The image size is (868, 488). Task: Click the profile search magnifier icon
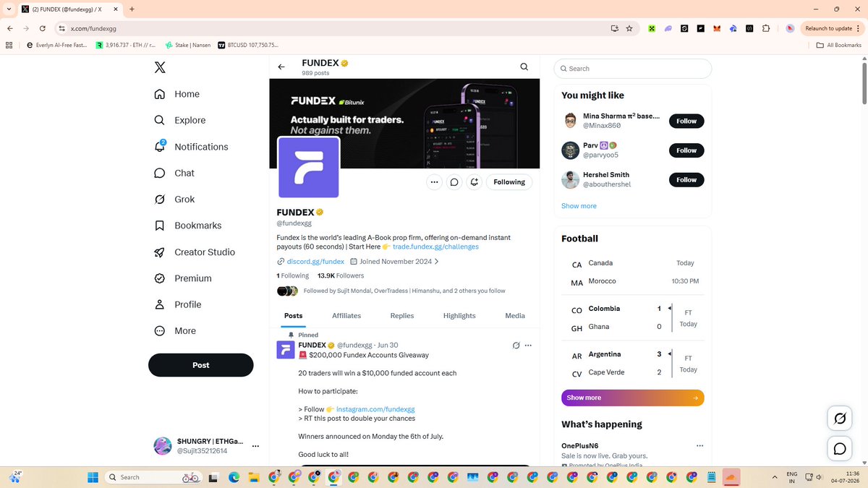524,67
